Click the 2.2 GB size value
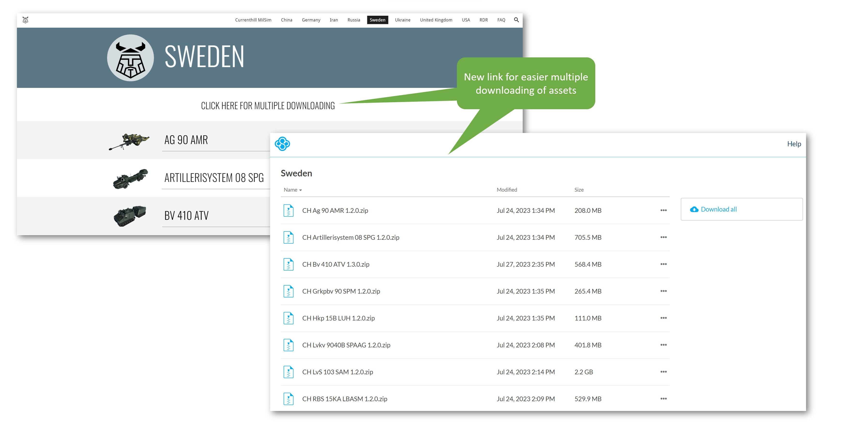This screenshot has height=433, width=868. point(584,372)
